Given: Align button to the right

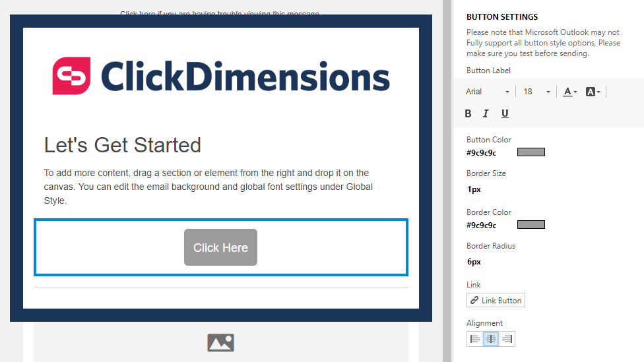Looking at the screenshot, I should click(x=507, y=339).
